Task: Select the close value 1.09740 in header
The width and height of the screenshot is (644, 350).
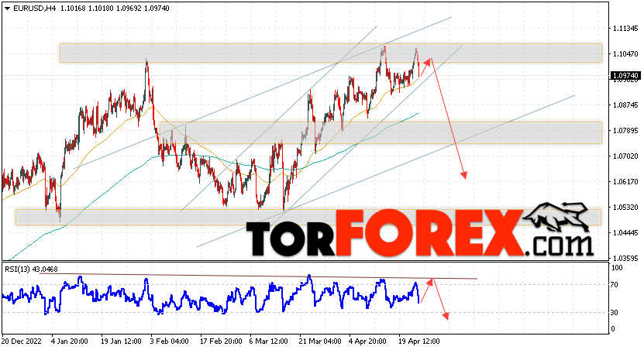Action: click(157, 9)
